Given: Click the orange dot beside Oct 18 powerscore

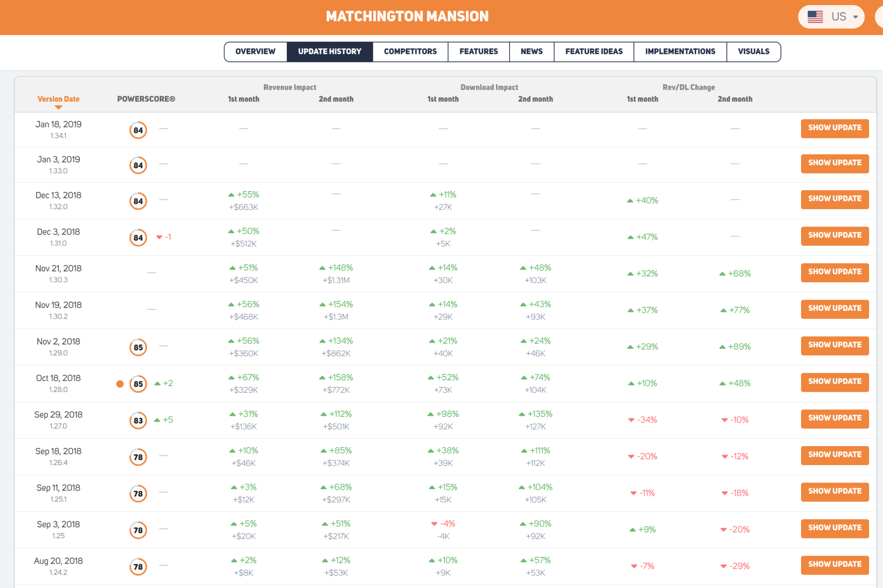Looking at the screenshot, I should (x=120, y=383).
